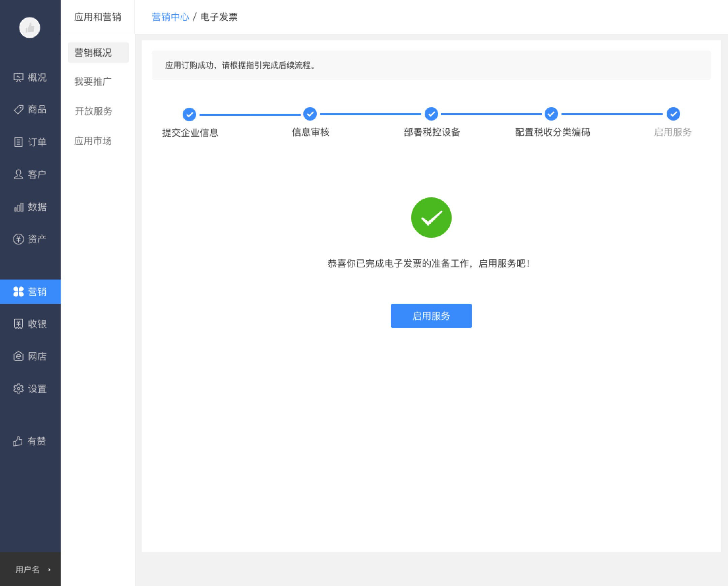Select 我要推广 submenu item

pyautogui.click(x=93, y=82)
